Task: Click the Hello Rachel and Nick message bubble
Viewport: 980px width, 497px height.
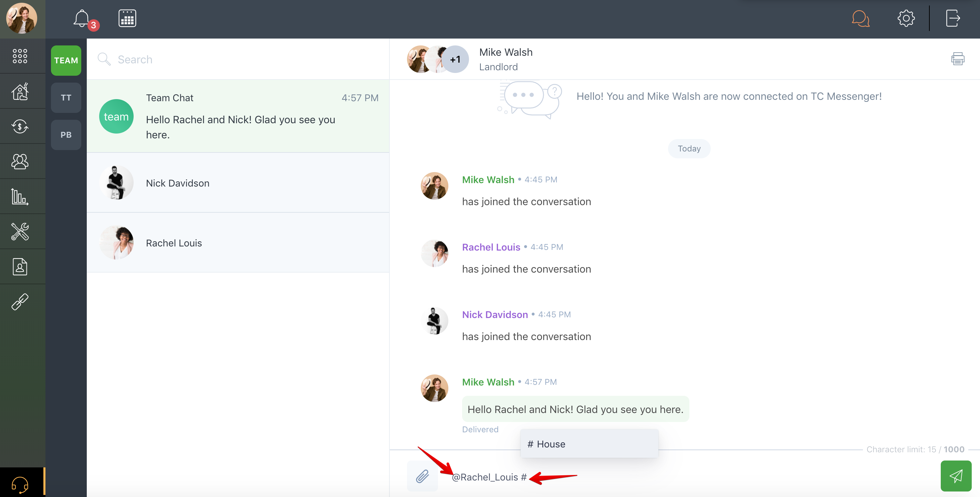Action: (x=575, y=409)
